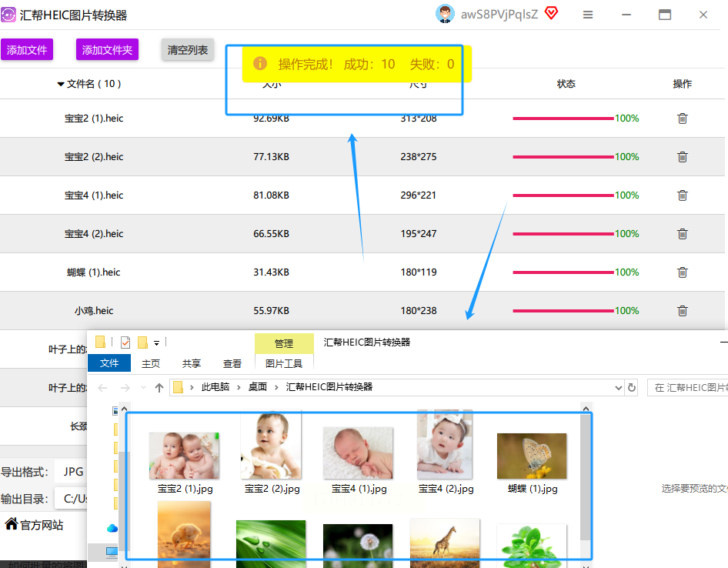Image resolution: width=728 pixels, height=568 pixels.
Task: Select the 蝴蝶 (1).jpg thumbnail
Action: [532, 456]
